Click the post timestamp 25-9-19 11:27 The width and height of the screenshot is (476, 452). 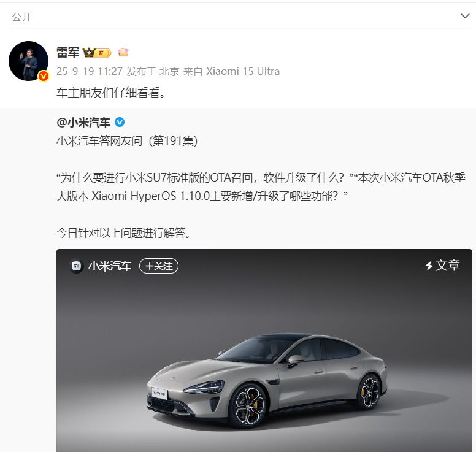tap(90, 71)
